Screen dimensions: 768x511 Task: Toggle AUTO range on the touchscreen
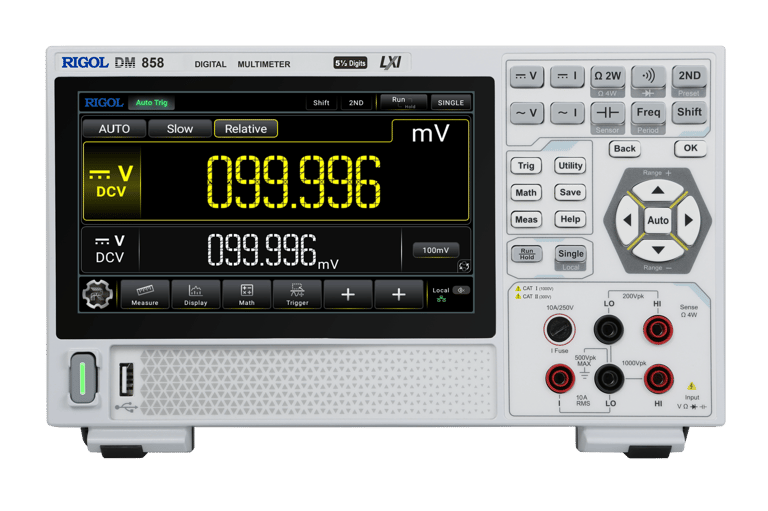point(114,129)
